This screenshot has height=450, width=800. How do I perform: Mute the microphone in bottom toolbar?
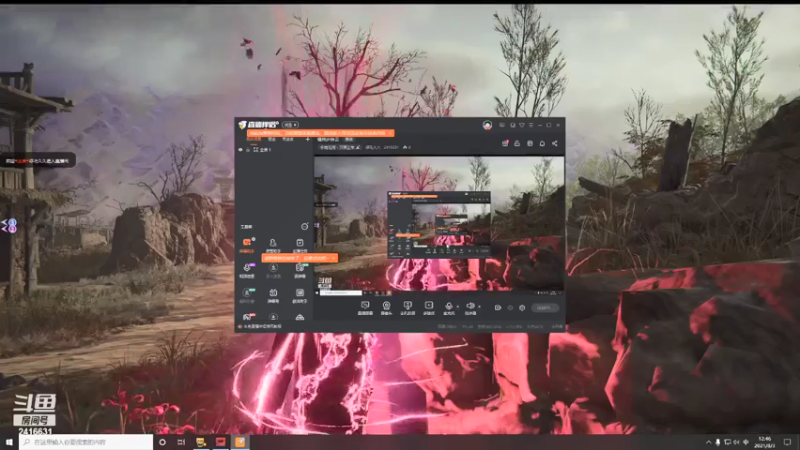pyautogui.click(x=448, y=307)
